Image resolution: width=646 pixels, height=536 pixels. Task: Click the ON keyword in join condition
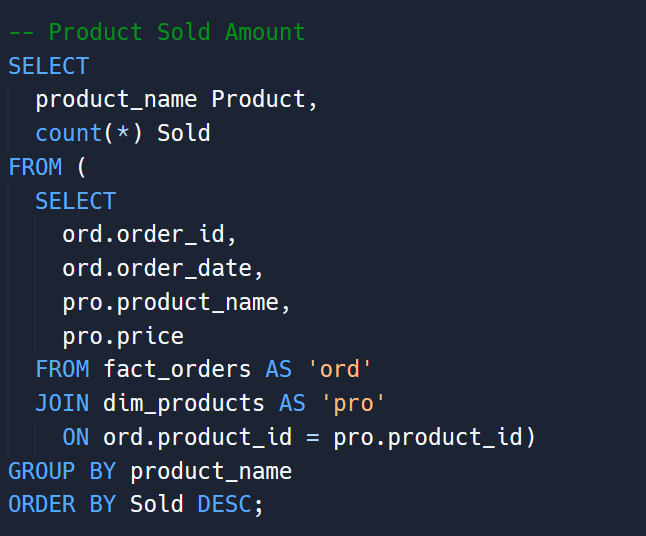coord(76,437)
